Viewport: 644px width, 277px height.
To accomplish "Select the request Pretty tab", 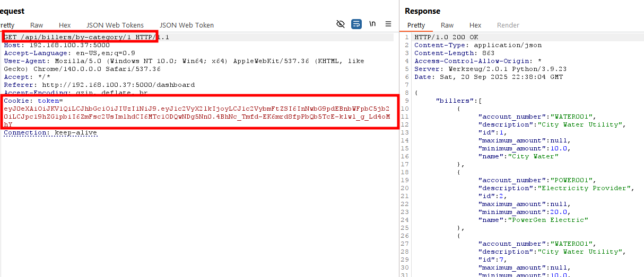I will [x=7, y=25].
